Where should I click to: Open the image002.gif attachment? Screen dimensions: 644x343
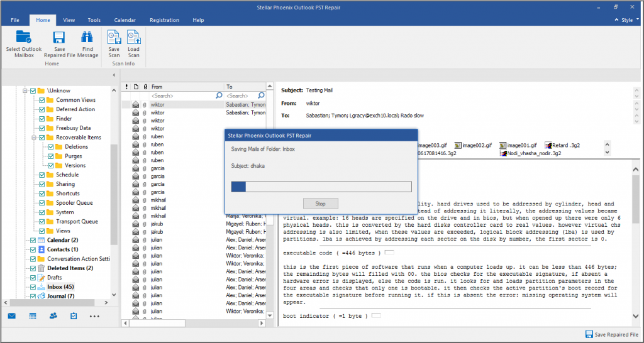[x=473, y=145]
